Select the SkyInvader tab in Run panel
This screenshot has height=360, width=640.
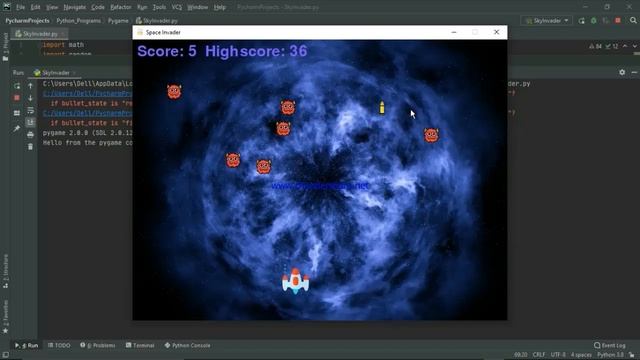click(56, 73)
